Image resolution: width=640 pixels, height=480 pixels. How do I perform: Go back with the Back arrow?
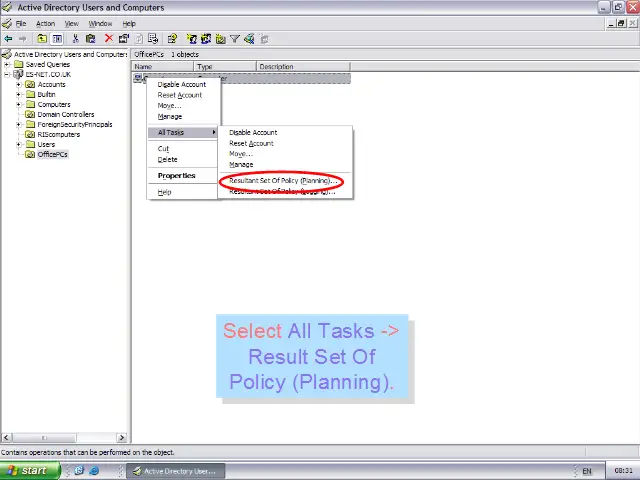tap(8, 39)
